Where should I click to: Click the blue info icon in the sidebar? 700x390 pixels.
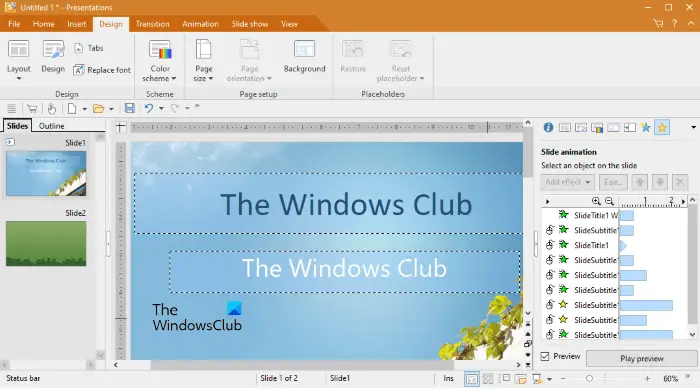tap(548, 128)
